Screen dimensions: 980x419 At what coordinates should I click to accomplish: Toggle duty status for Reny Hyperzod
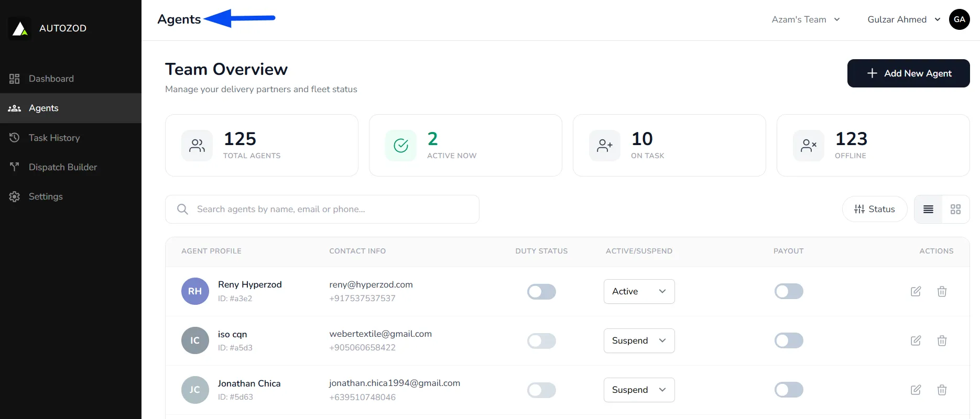[541, 292]
